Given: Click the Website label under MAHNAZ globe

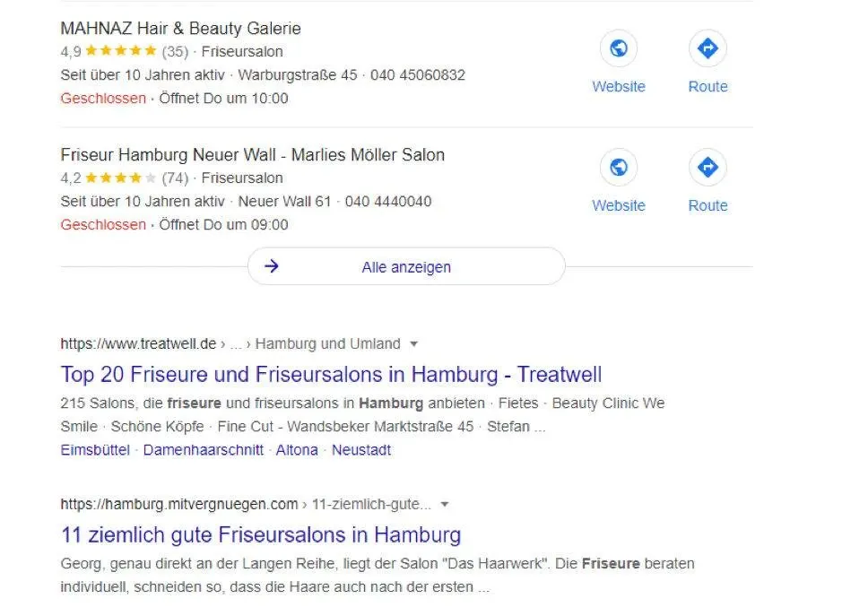Looking at the screenshot, I should click(619, 87).
